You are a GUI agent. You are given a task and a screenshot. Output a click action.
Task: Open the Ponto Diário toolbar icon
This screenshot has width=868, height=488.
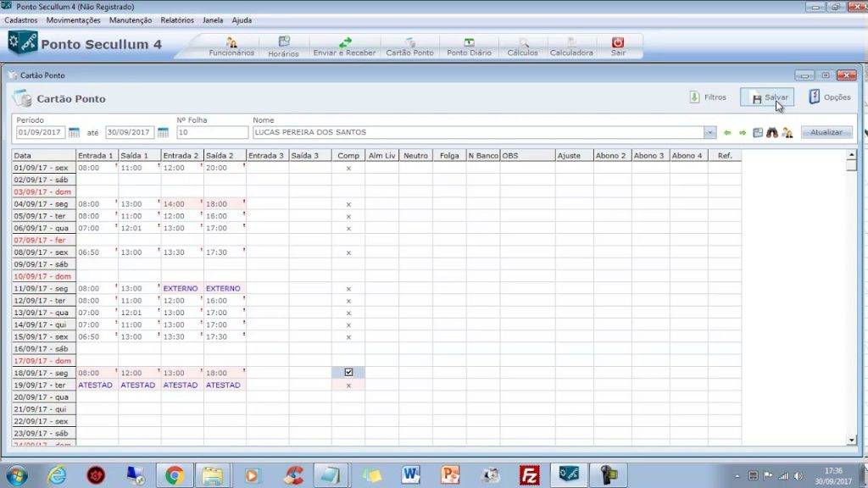tap(469, 47)
